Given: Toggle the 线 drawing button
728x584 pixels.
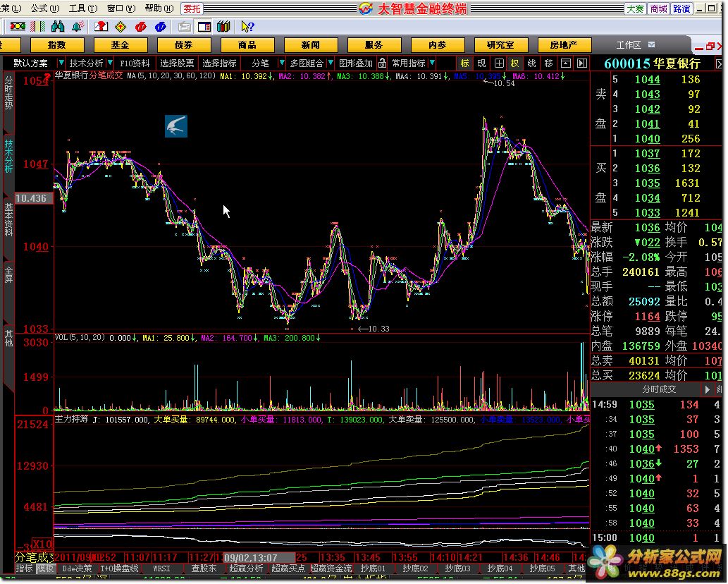Looking at the screenshot, I should pyautogui.click(x=531, y=63).
